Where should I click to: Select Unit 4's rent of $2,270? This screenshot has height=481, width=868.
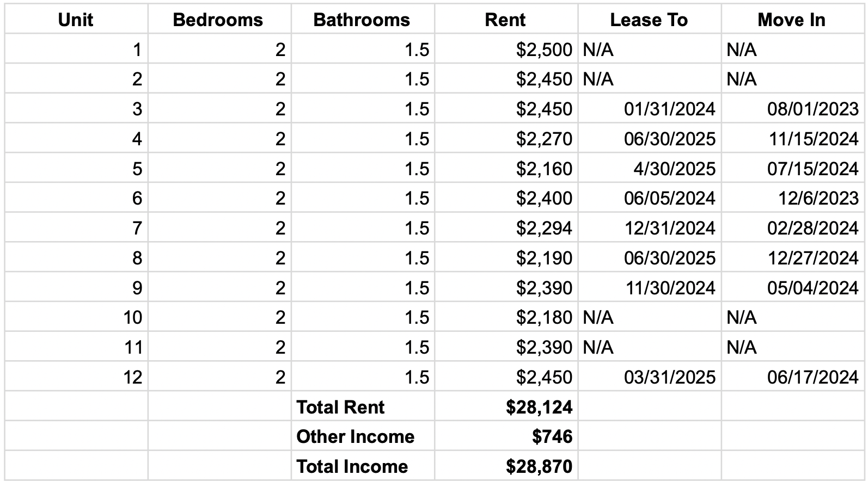click(544, 139)
